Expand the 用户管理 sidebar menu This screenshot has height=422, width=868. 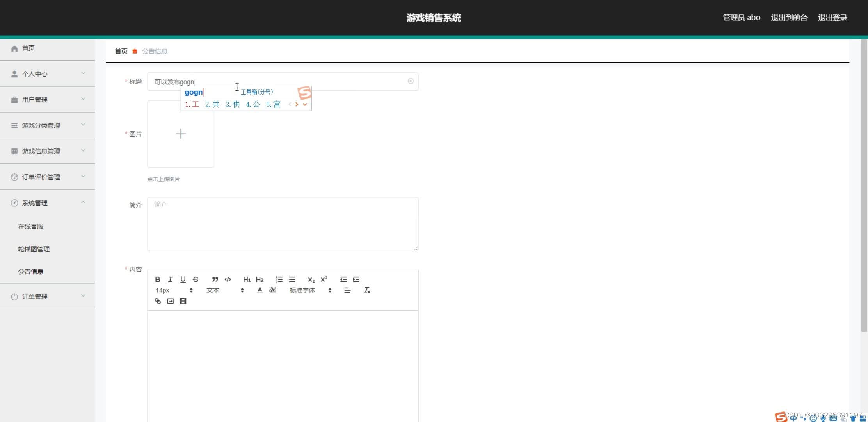coord(47,100)
